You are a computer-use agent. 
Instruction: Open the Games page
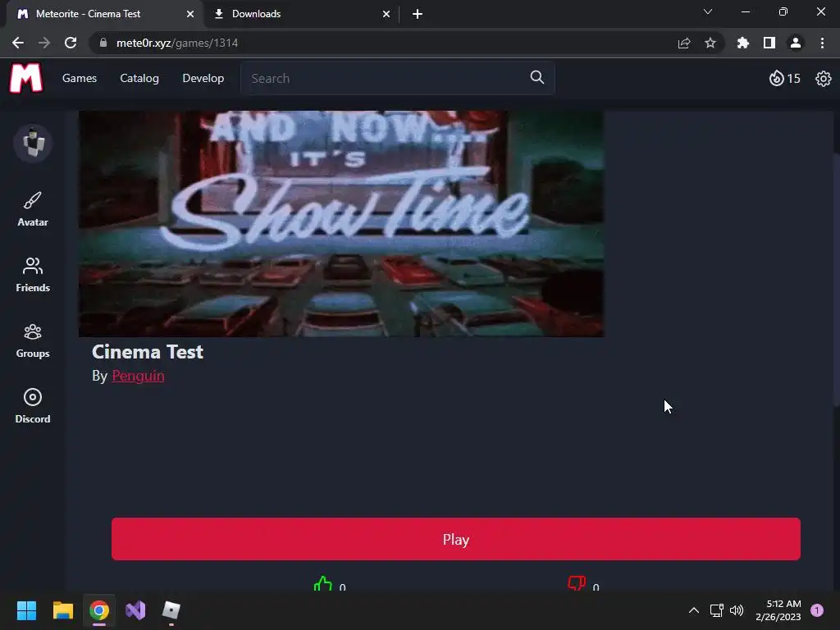point(80,78)
